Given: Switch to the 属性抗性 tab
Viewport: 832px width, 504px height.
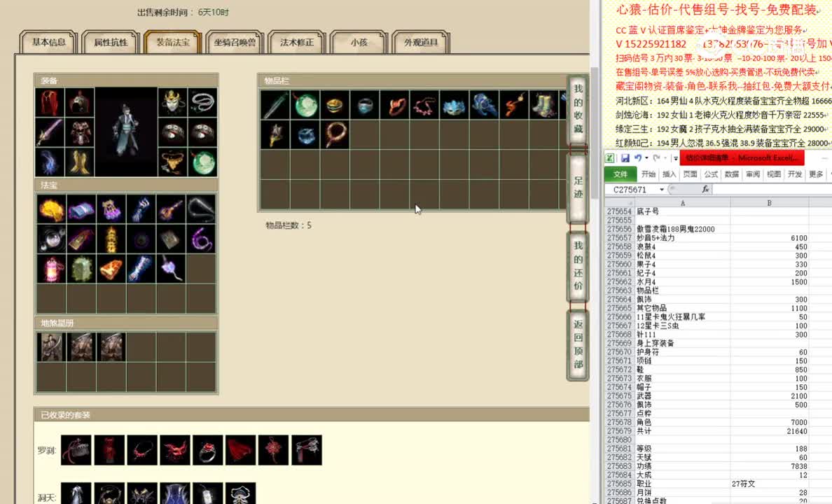Looking at the screenshot, I should click(111, 42).
